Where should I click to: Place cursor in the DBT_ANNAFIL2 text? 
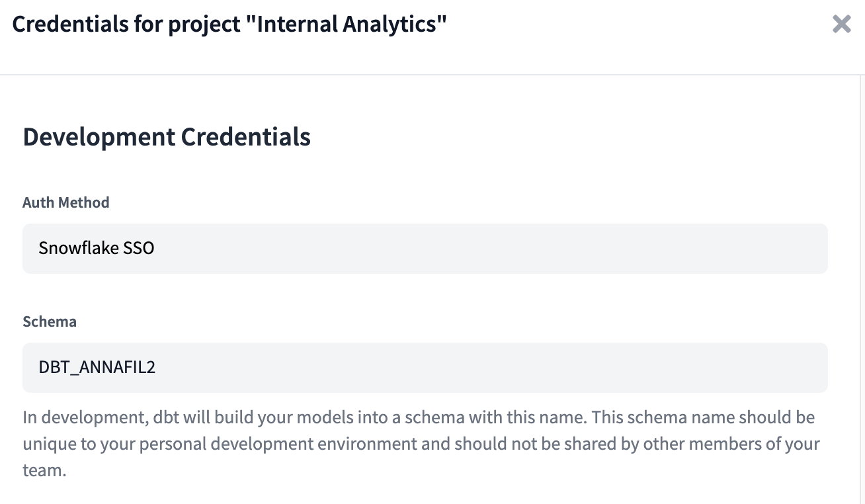click(97, 368)
